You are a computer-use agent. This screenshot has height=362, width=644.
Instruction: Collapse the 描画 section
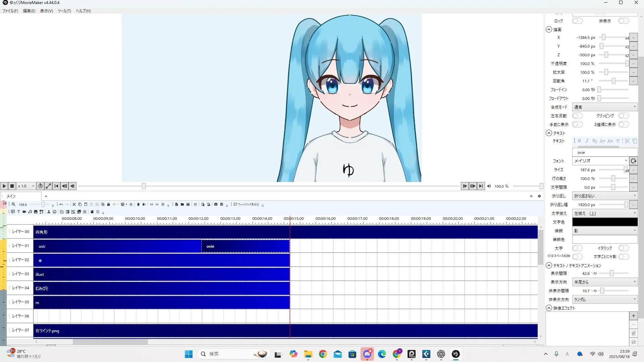(549, 29)
